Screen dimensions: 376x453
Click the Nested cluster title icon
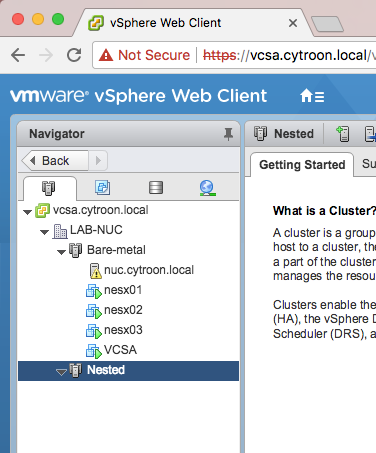(260, 134)
